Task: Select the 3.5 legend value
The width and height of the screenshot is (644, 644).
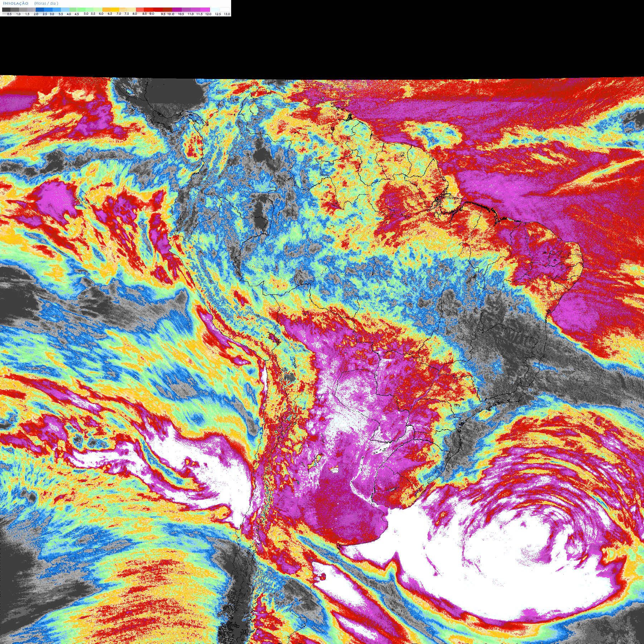Action: coord(61,14)
